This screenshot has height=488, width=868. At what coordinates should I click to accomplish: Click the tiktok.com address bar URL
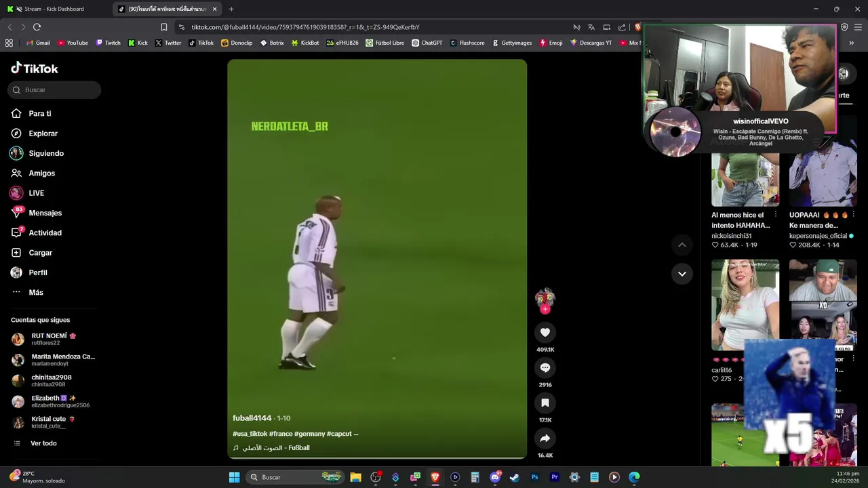[x=305, y=27]
